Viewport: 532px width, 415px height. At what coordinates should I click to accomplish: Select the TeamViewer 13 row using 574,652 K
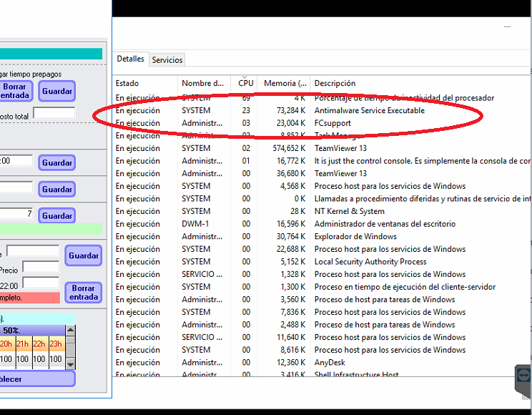[322, 148]
